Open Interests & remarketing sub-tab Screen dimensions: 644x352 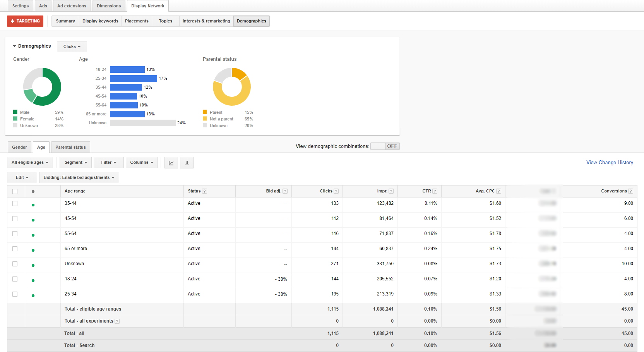point(206,21)
